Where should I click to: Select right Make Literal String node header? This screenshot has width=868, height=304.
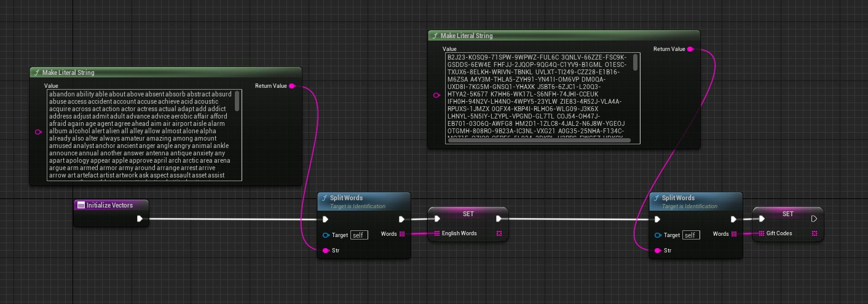point(564,36)
